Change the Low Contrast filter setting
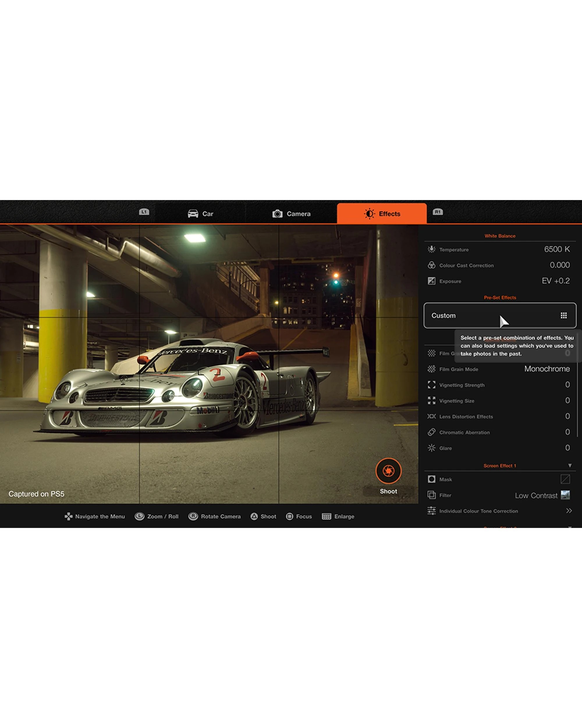This screenshot has height=728, width=582. coord(535,495)
